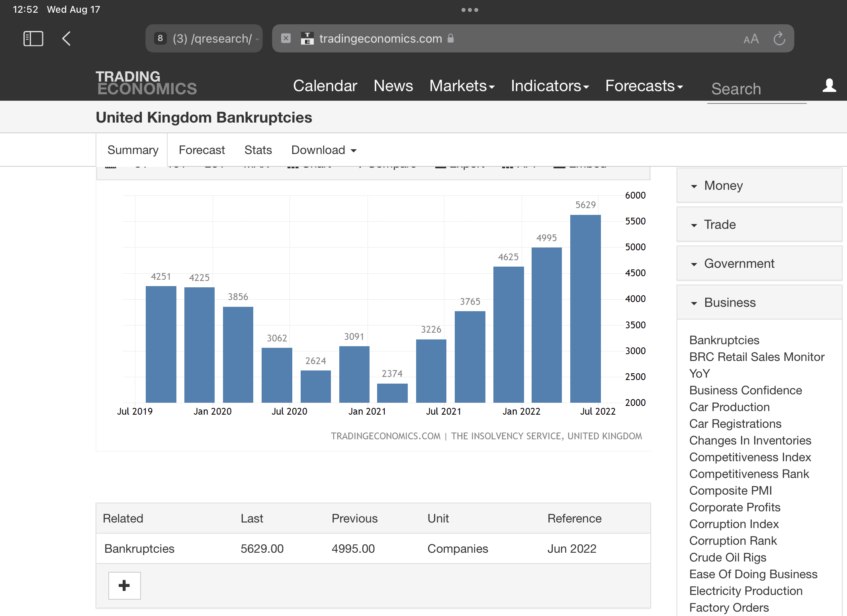Expand the Government sidebar section
Image resolution: width=847 pixels, height=616 pixels.
pos(759,263)
